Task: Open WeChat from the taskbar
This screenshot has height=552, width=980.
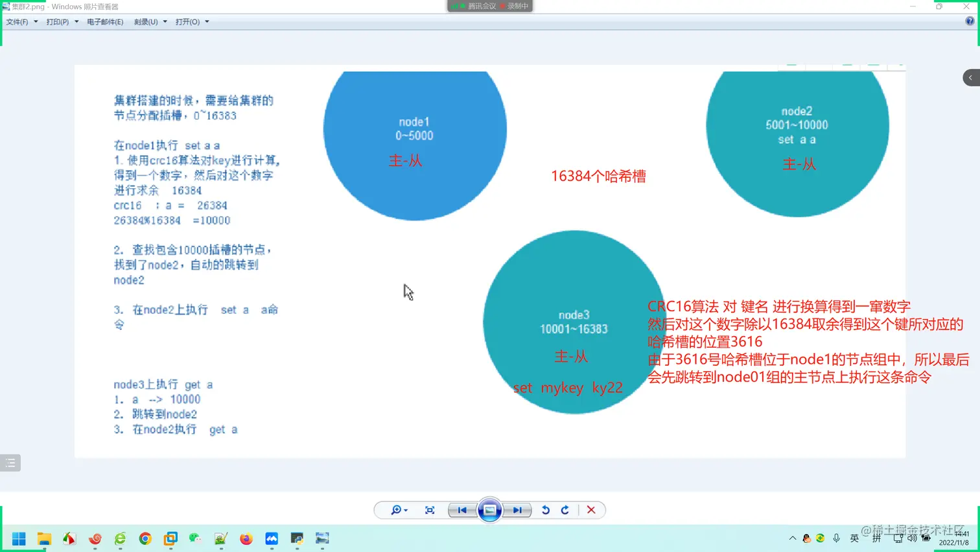Action: pyautogui.click(x=194, y=538)
